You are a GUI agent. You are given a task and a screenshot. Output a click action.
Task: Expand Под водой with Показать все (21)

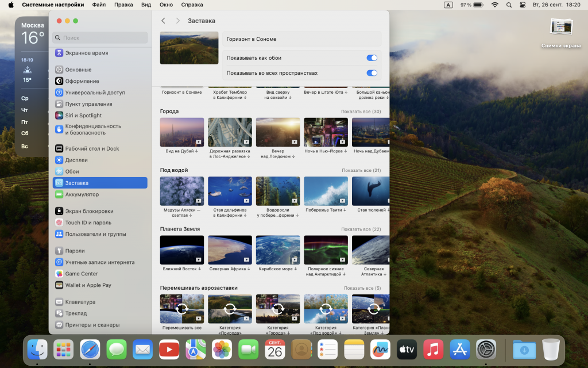pos(361,171)
